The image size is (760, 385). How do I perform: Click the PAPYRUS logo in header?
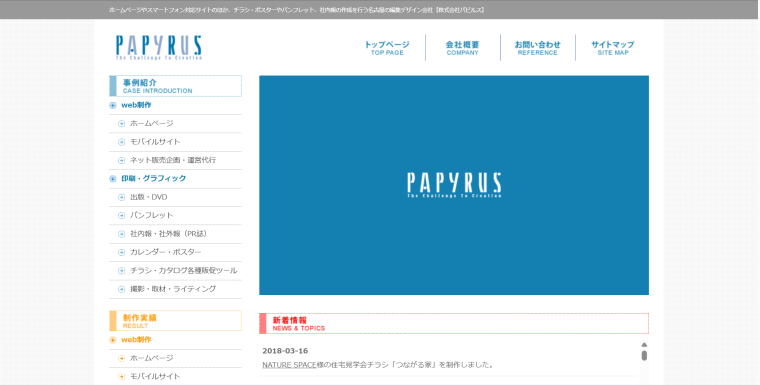(158, 48)
